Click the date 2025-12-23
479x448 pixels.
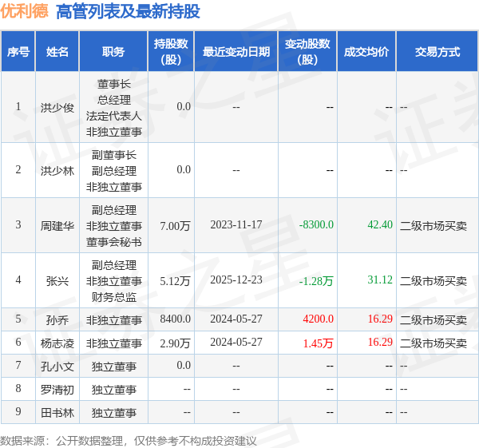236,280
